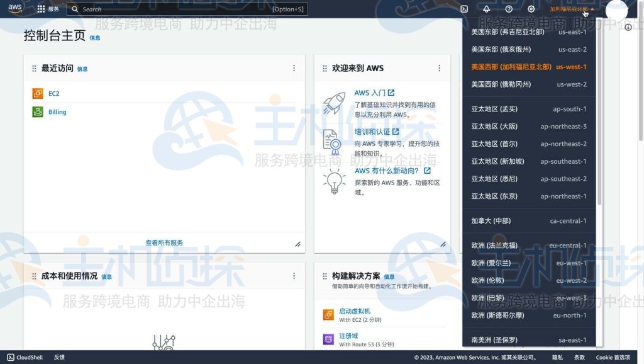Viewport: 644px width, 364px height.
Task: Click the lightbulb icon for AWS 有什么新动向
Action: pyautogui.click(x=331, y=181)
